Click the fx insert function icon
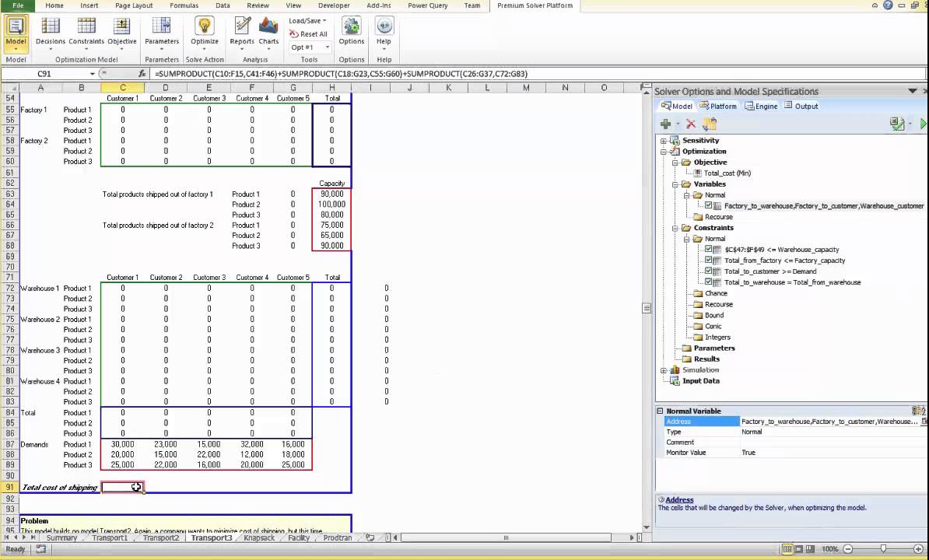Viewport: 929px width, 560px height. coord(142,74)
